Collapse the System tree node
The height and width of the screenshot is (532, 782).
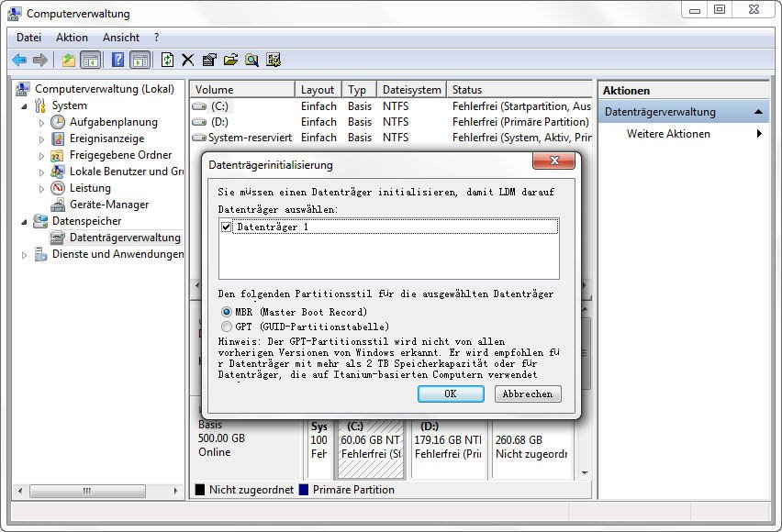tap(25, 106)
